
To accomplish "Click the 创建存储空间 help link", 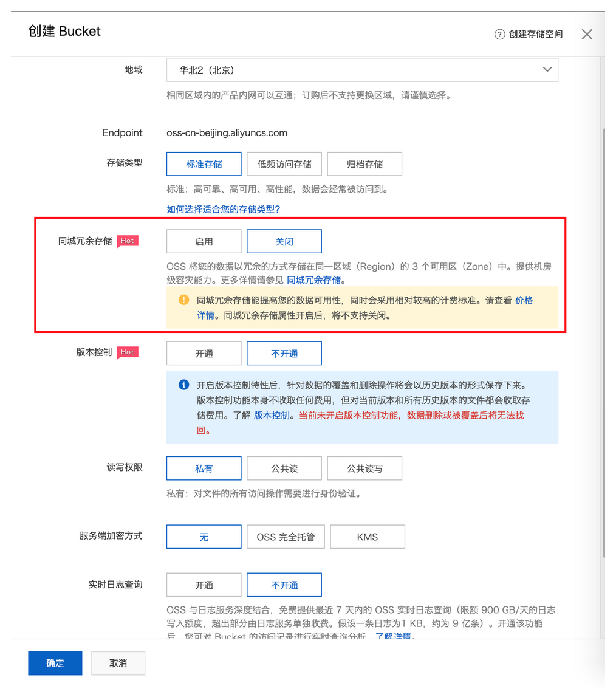I will tap(536, 35).
